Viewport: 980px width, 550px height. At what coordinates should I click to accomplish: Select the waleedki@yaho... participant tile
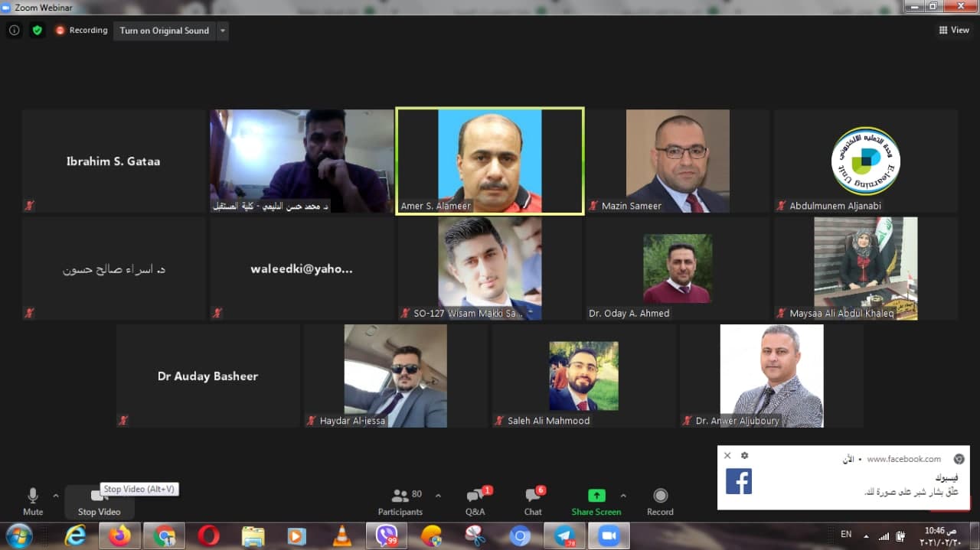[x=302, y=268]
